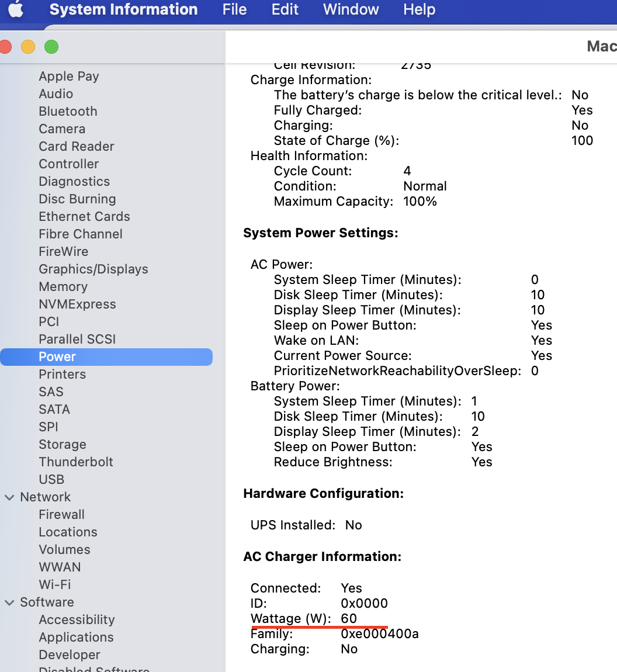
Task: Select the Memory sidebar entry
Action: click(x=64, y=287)
